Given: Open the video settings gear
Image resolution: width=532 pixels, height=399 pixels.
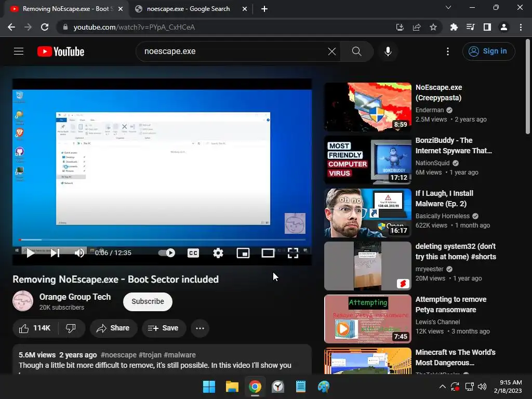Looking at the screenshot, I should tap(218, 253).
